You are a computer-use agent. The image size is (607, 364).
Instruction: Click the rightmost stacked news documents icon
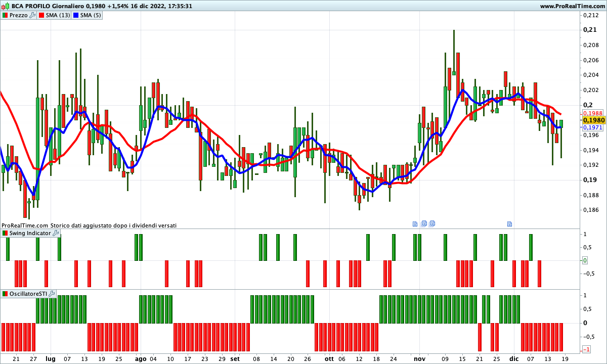tap(432, 223)
